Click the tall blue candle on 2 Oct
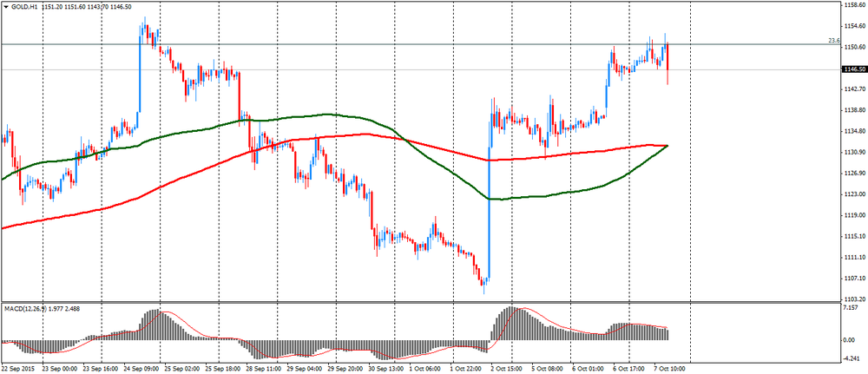 [x=489, y=213]
